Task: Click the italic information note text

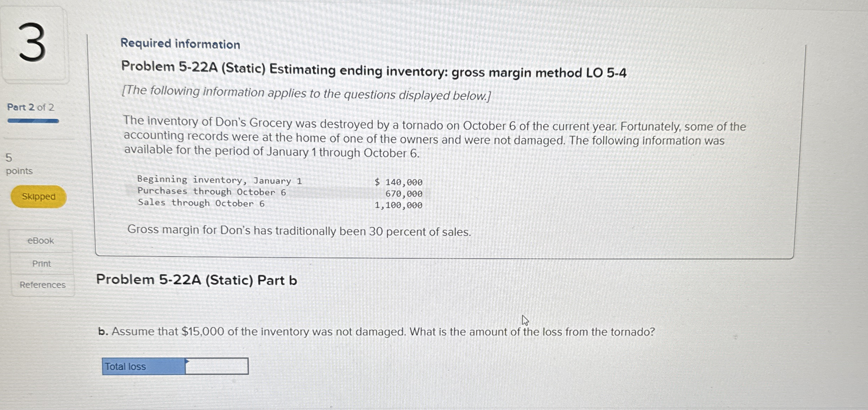Action: click(x=306, y=93)
